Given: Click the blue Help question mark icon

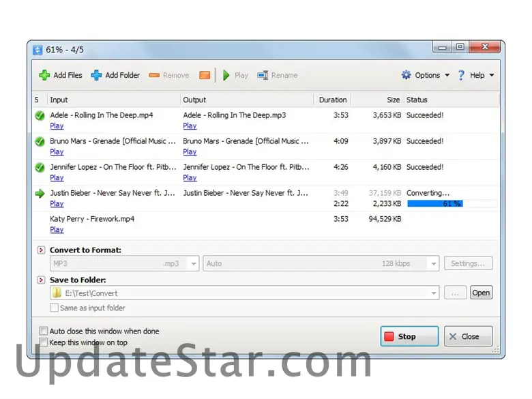Looking at the screenshot, I should (x=461, y=75).
